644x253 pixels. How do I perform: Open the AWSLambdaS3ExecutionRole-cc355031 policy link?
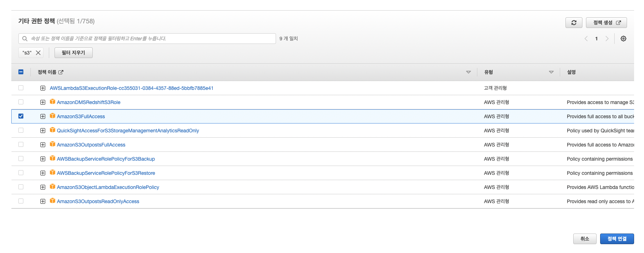click(x=132, y=88)
